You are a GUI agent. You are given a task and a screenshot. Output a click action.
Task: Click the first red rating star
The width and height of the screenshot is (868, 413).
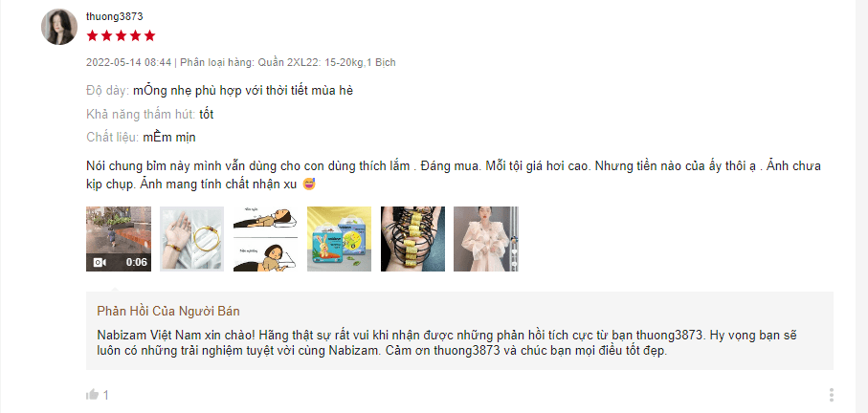point(93,36)
